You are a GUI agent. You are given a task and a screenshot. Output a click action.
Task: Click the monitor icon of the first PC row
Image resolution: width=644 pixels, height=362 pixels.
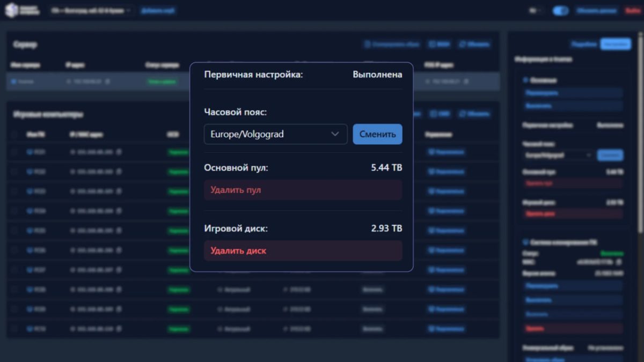coord(30,152)
